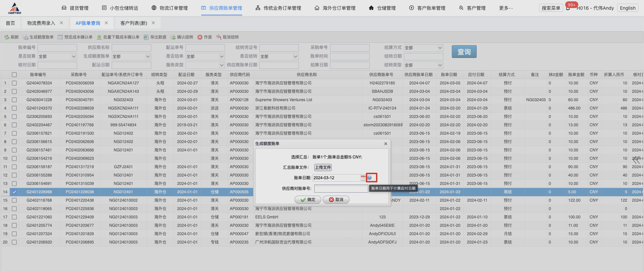Switch to the 物流费用录入 tab
Screen dimensions: 644x271
41,23
